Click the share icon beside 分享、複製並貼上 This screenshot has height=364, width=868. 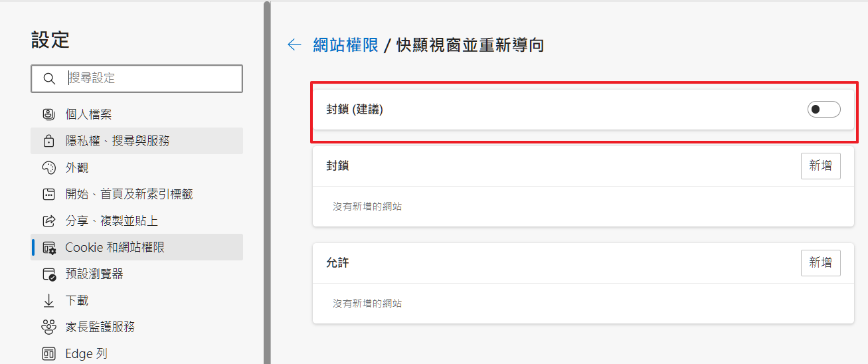(48, 221)
